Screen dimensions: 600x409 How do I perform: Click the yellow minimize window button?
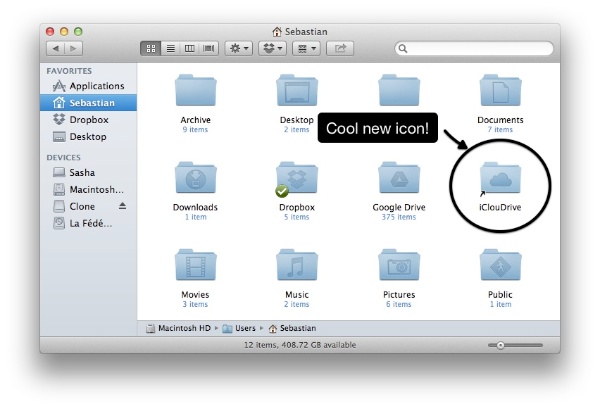coord(64,31)
